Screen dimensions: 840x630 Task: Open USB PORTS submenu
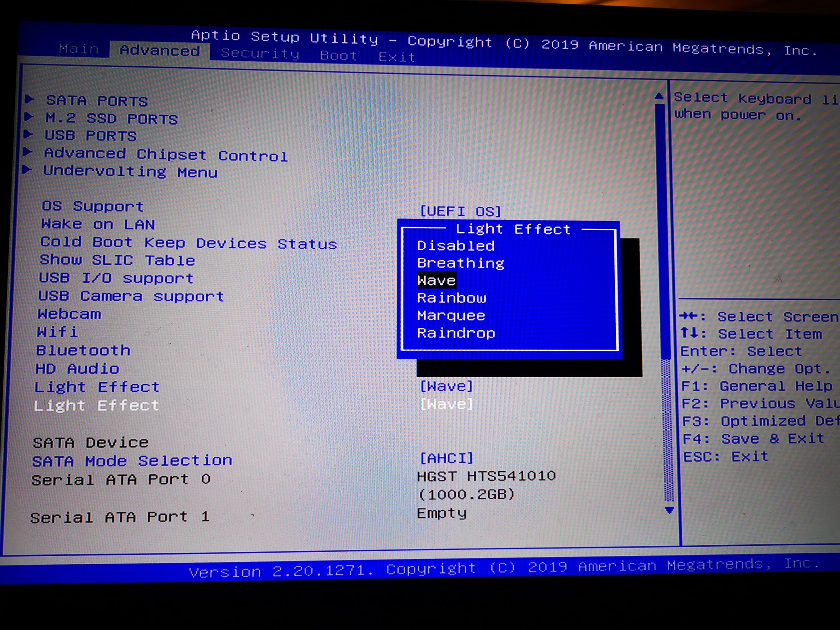point(90,135)
